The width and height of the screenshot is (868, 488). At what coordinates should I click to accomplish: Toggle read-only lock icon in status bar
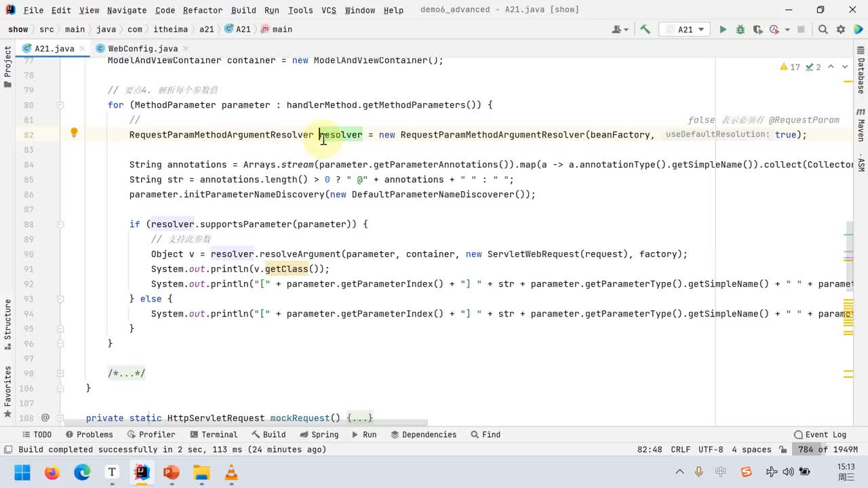pyautogui.click(x=783, y=449)
